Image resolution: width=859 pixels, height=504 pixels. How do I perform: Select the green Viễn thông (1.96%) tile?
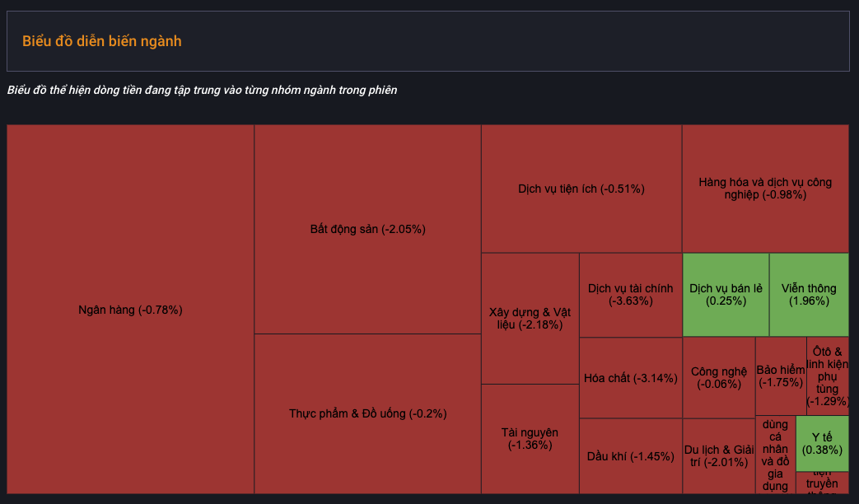(x=809, y=295)
